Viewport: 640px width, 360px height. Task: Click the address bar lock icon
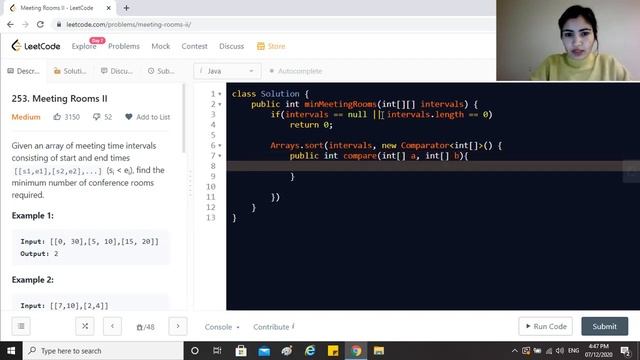click(59, 24)
